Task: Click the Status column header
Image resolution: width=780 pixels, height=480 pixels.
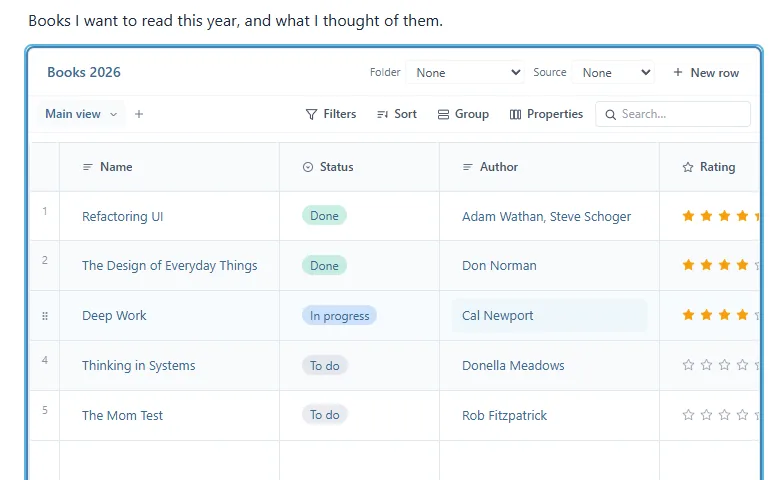Action: click(x=359, y=167)
